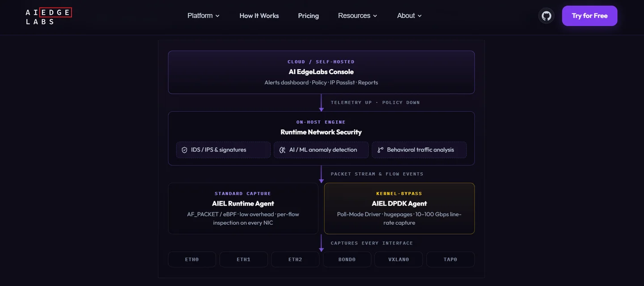The width and height of the screenshot is (644, 286).
Task: Click the Behavioral traffic analysis branch icon
Action: 380,150
